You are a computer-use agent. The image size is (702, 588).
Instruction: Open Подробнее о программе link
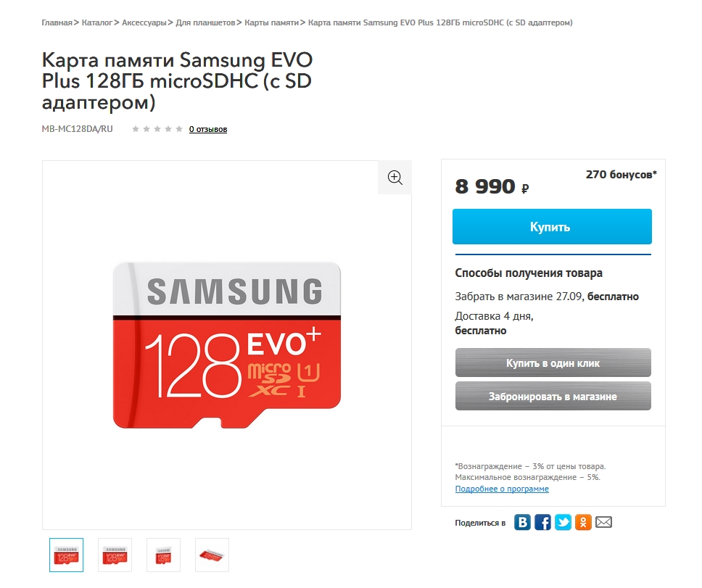[502, 489]
